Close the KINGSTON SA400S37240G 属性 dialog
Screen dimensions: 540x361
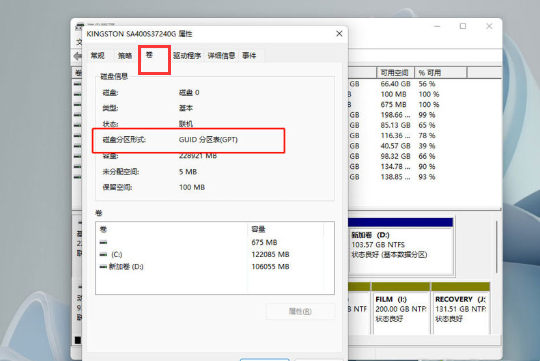339,33
